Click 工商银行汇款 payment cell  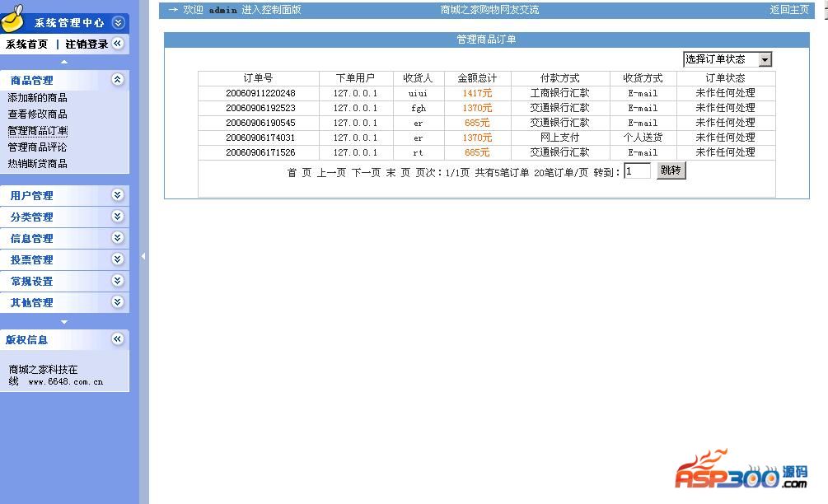tap(559, 93)
